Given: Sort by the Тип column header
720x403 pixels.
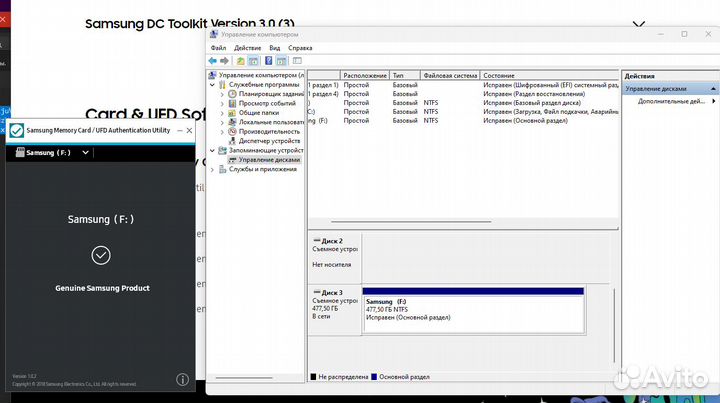Looking at the screenshot, I should (x=405, y=75).
